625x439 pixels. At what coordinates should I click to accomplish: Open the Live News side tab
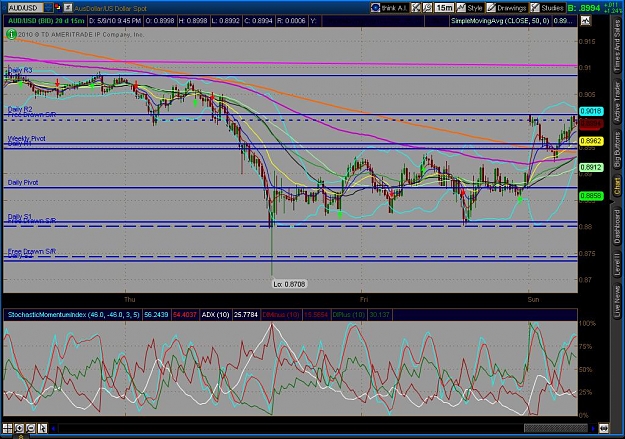tap(617, 299)
